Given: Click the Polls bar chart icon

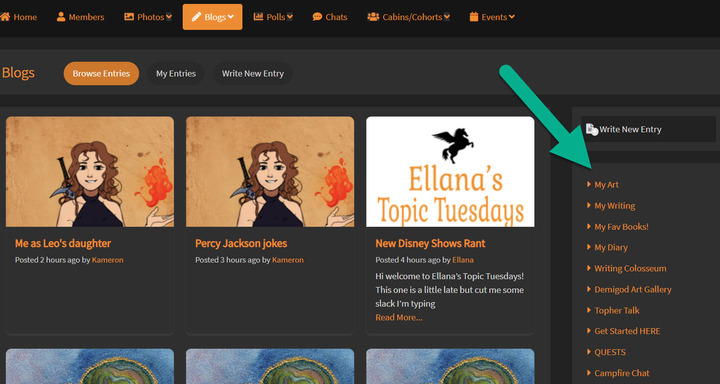Looking at the screenshot, I should coord(259,17).
